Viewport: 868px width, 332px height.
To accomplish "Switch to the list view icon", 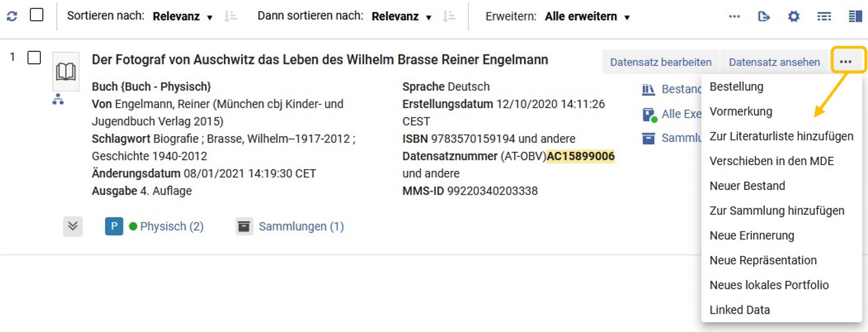I will coord(824,16).
